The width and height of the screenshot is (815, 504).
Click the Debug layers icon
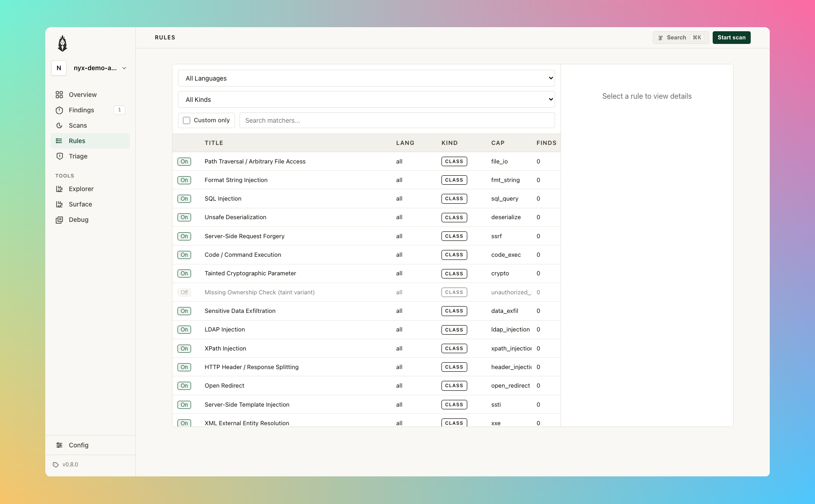point(59,220)
